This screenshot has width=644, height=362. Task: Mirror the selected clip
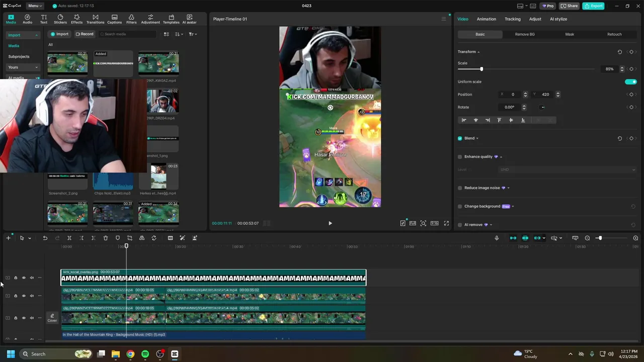click(141, 238)
